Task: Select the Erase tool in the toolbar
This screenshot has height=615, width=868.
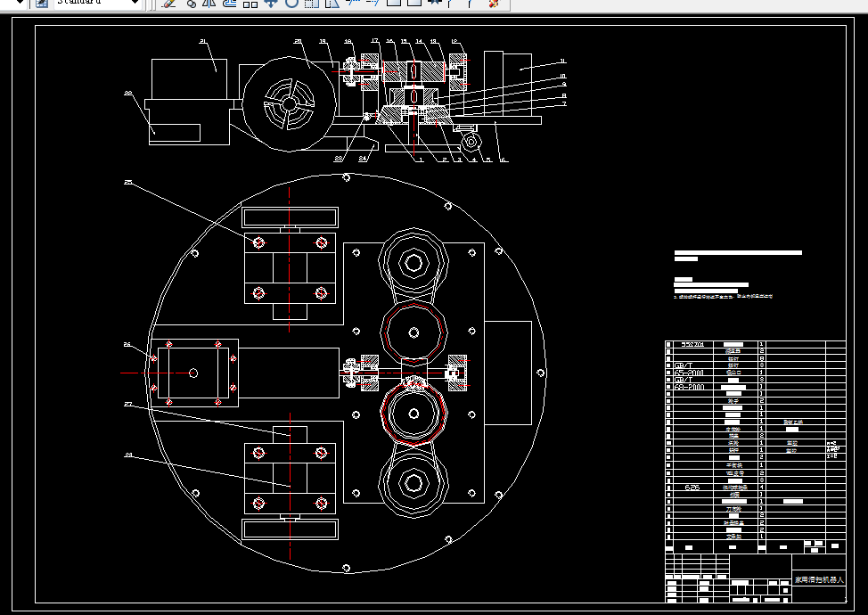Action: click(168, 3)
